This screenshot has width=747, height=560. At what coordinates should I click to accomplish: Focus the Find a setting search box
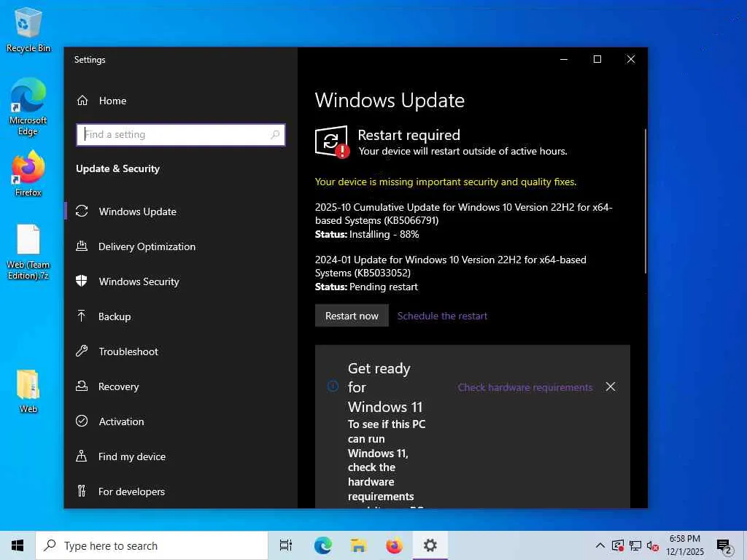click(x=181, y=135)
